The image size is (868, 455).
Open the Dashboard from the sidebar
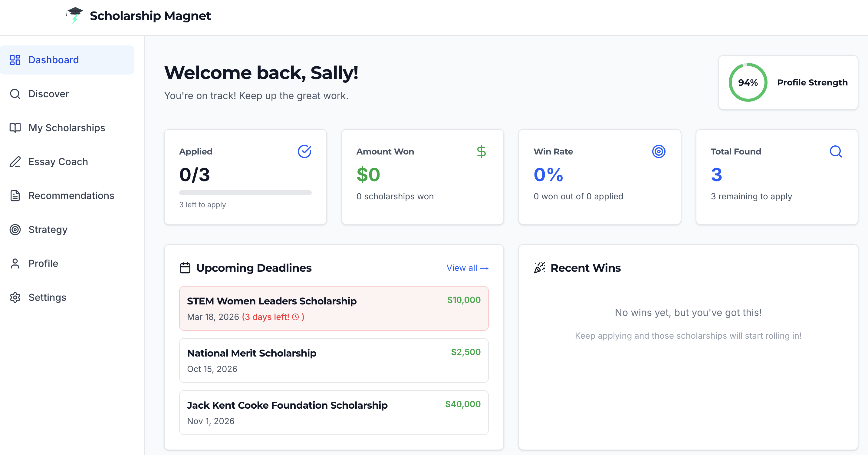coord(53,60)
